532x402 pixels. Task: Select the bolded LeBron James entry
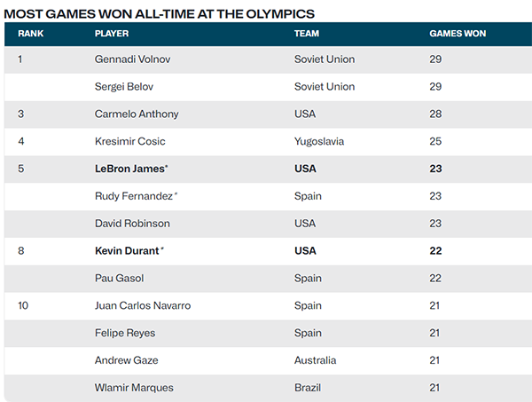[x=131, y=169]
